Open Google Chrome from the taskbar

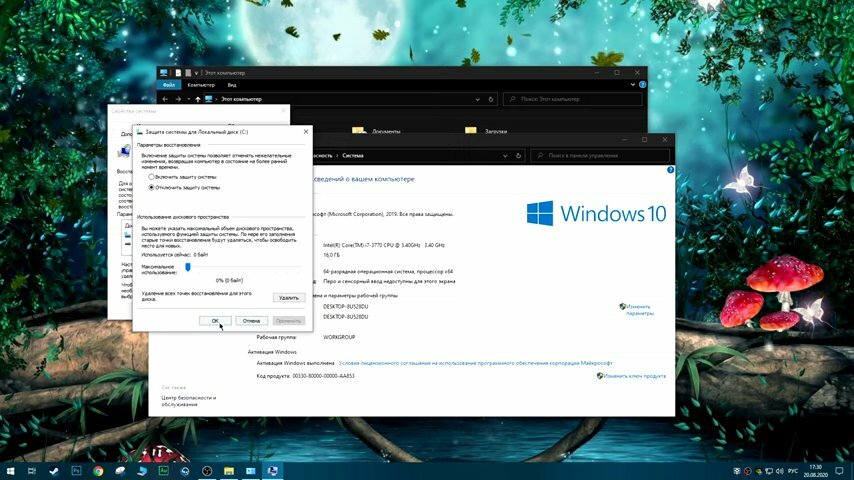(x=98, y=471)
